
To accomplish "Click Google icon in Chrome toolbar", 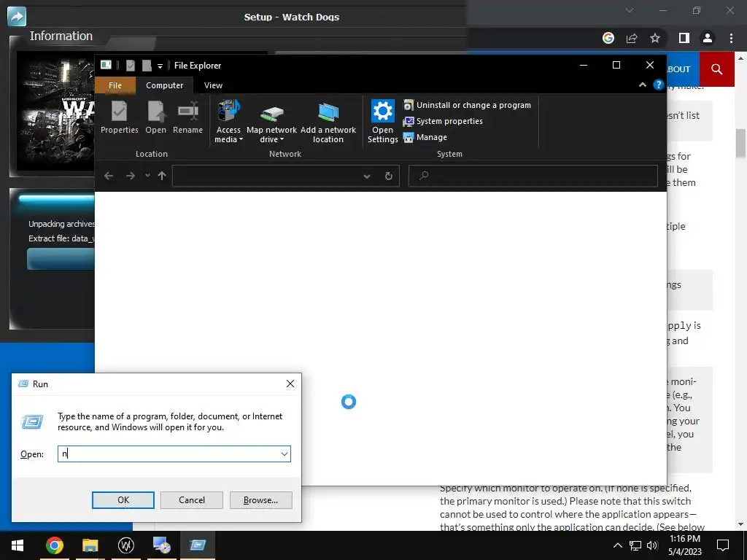I will [x=608, y=38].
